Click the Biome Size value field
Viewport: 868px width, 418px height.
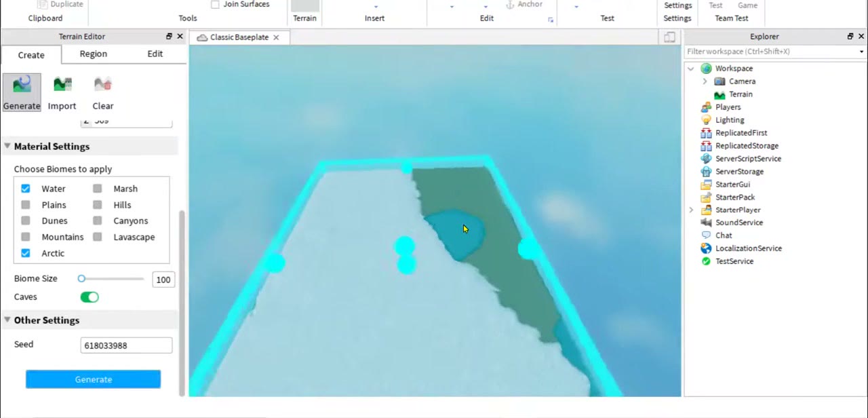click(x=163, y=280)
